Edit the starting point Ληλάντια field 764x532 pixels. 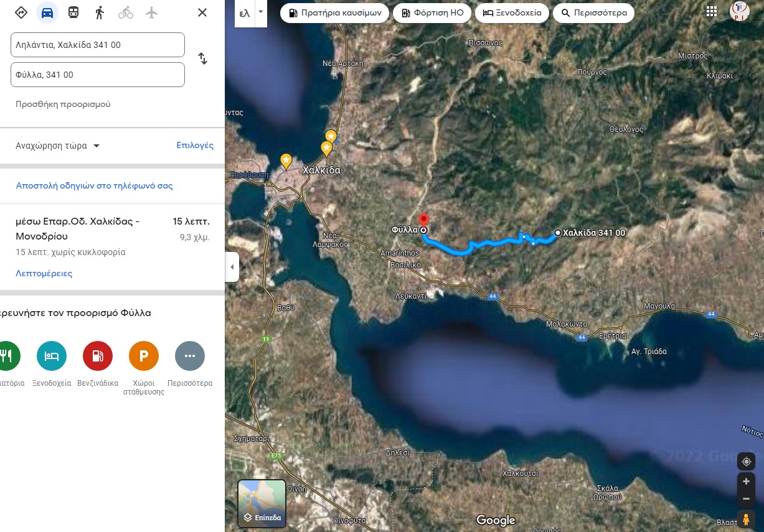coord(98,45)
